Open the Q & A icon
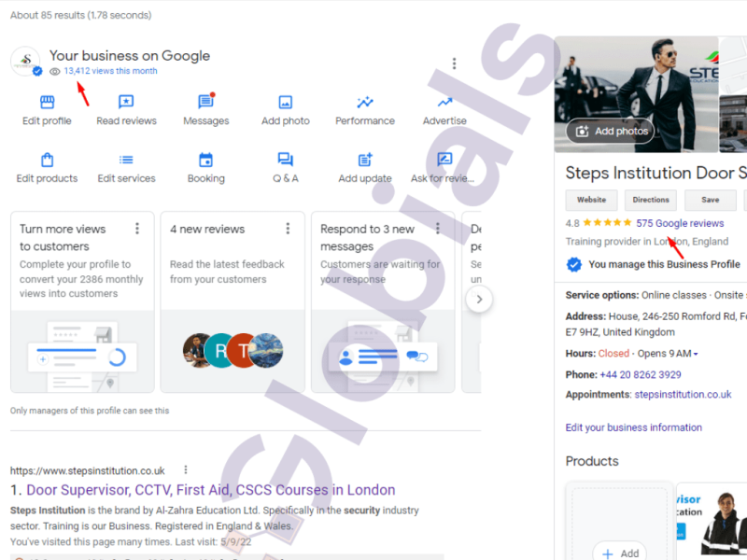This screenshot has height=560, width=747. coord(286,160)
